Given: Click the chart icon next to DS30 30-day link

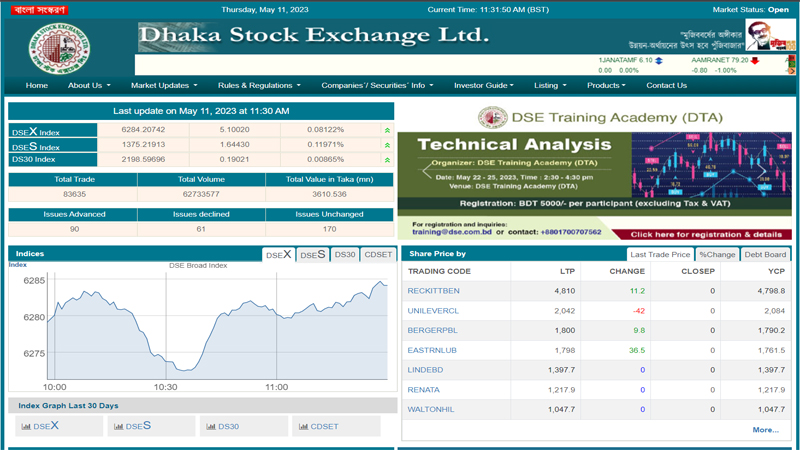Looking at the screenshot, I should tap(211, 427).
